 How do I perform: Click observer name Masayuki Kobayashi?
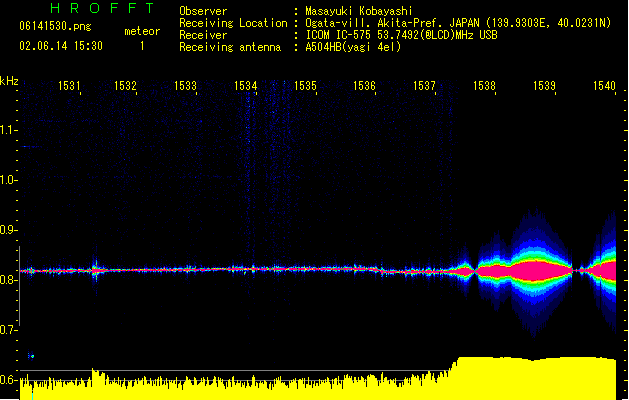359,11
